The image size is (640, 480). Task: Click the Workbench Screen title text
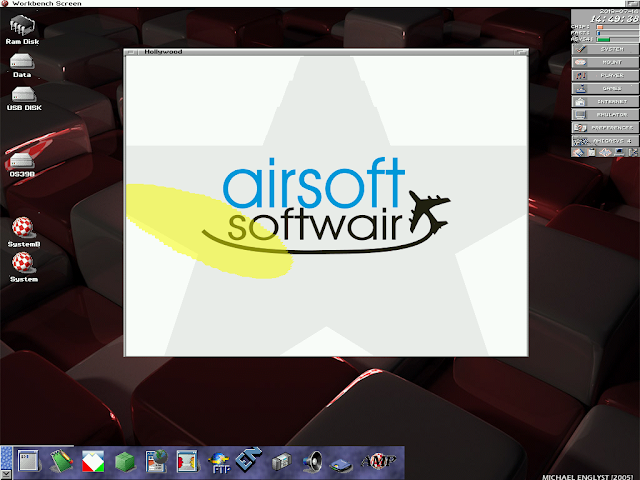tap(47, 3)
